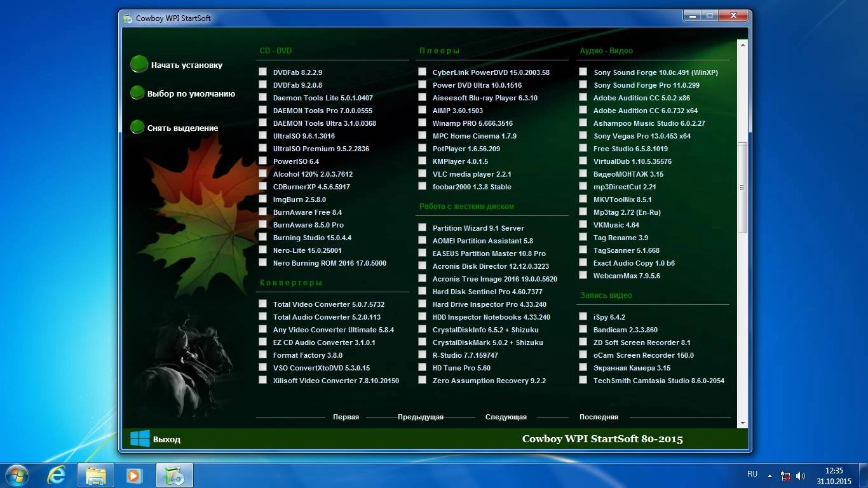Tick Acronis True Image 2016 checkbox
The height and width of the screenshot is (488, 868).
point(422,278)
